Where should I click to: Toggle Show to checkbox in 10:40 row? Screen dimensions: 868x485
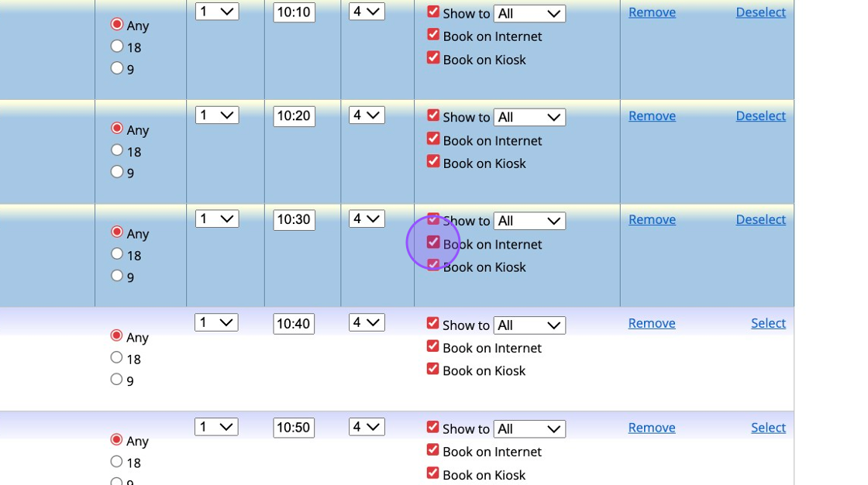[x=432, y=323]
